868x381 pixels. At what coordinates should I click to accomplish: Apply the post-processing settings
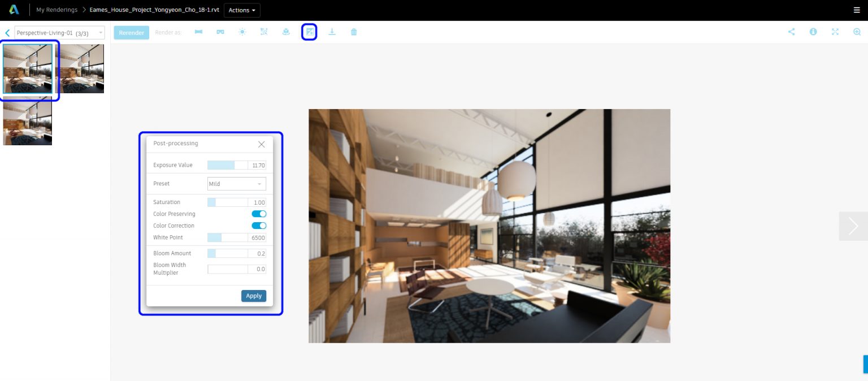pyautogui.click(x=253, y=296)
